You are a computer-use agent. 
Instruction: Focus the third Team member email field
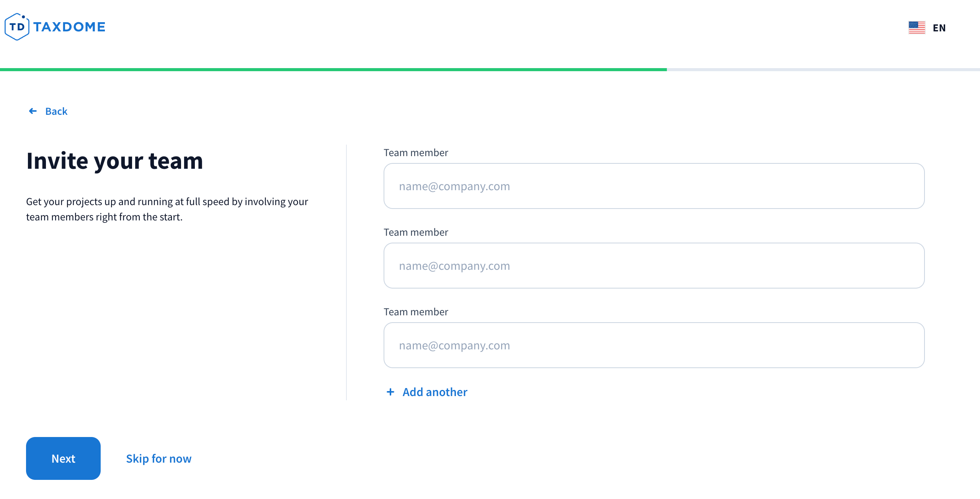[654, 345]
